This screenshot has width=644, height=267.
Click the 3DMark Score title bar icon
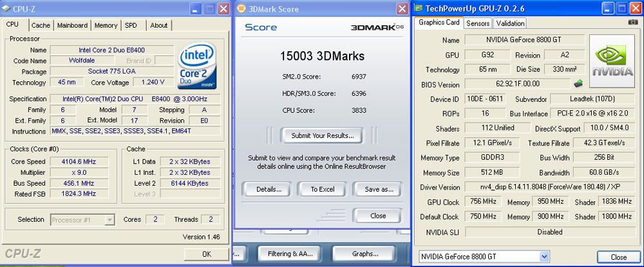pyautogui.click(x=241, y=8)
